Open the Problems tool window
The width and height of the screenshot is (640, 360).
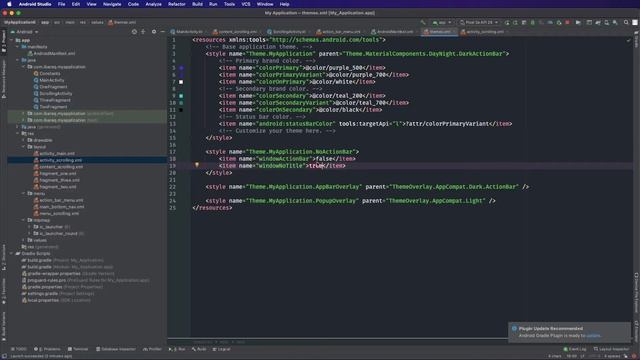(x=47, y=349)
